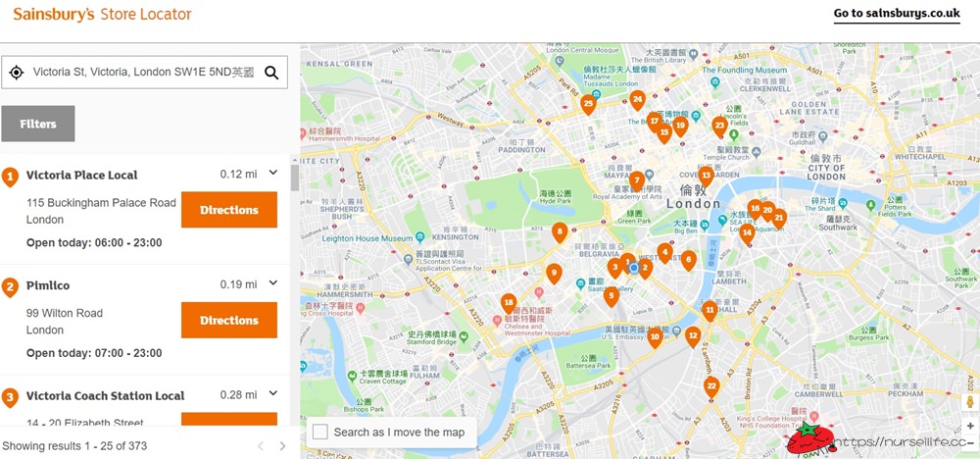
Task: Select map marker number 22
Action: (711, 387)
